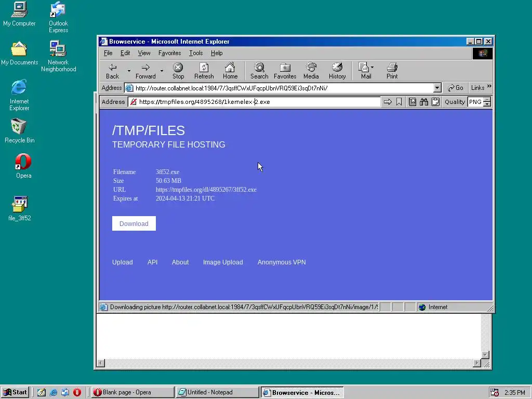Screen dimensions: 532x399
Task: Launch Outlook Express from quick launch
Action: coord(65,392)
